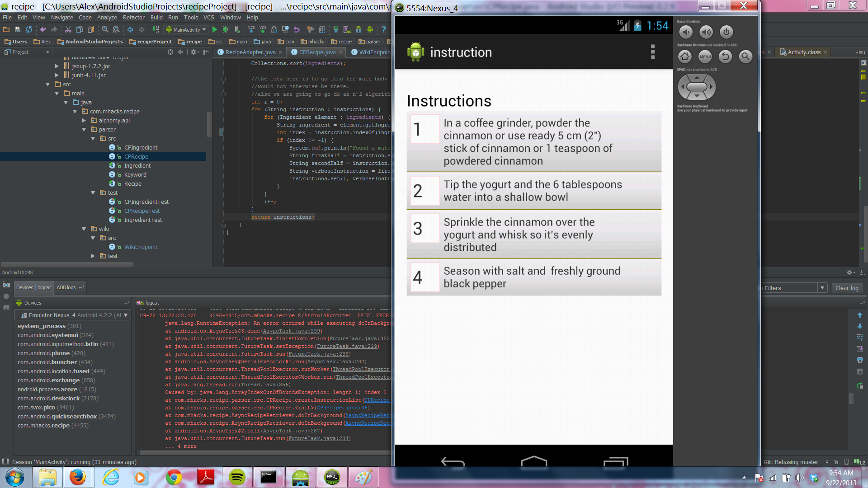Click the AsyncTask.java:299 stack trace link

click(x=292, y=331)
